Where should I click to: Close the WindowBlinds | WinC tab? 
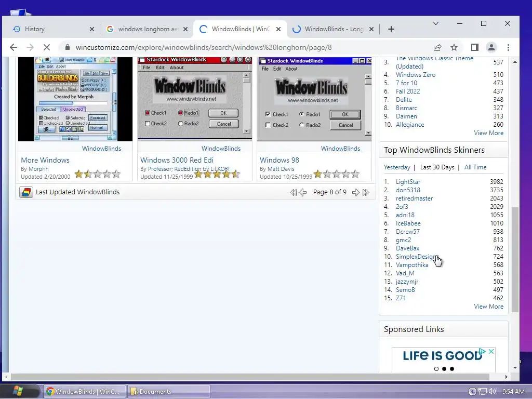pos(278,29)
